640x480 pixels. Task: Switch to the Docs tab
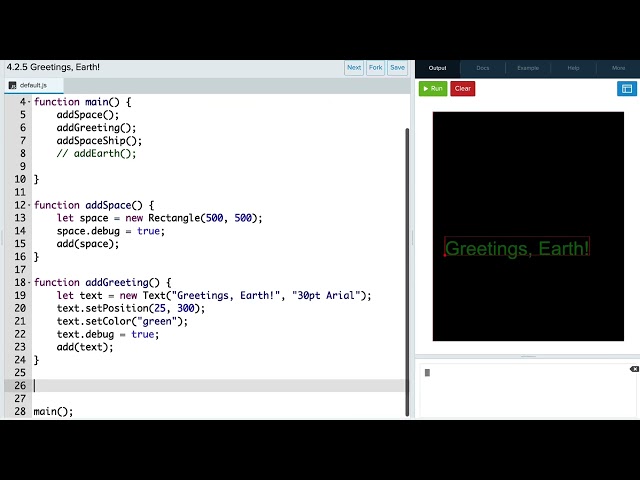coord(483,68)
